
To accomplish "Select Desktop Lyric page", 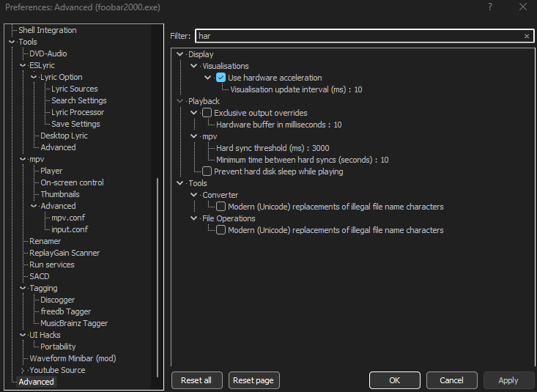I will (x=64, y=136).
